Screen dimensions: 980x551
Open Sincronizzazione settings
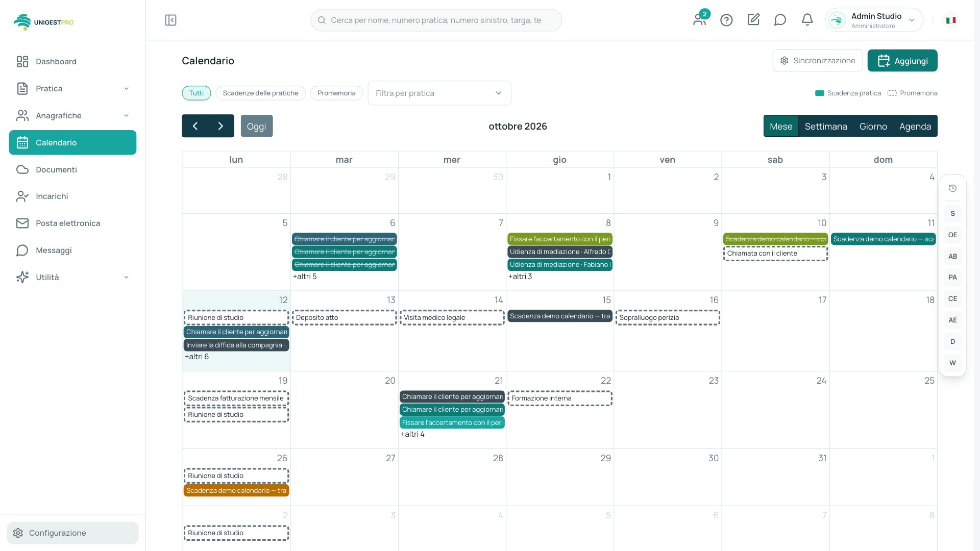tap(817, 60)
